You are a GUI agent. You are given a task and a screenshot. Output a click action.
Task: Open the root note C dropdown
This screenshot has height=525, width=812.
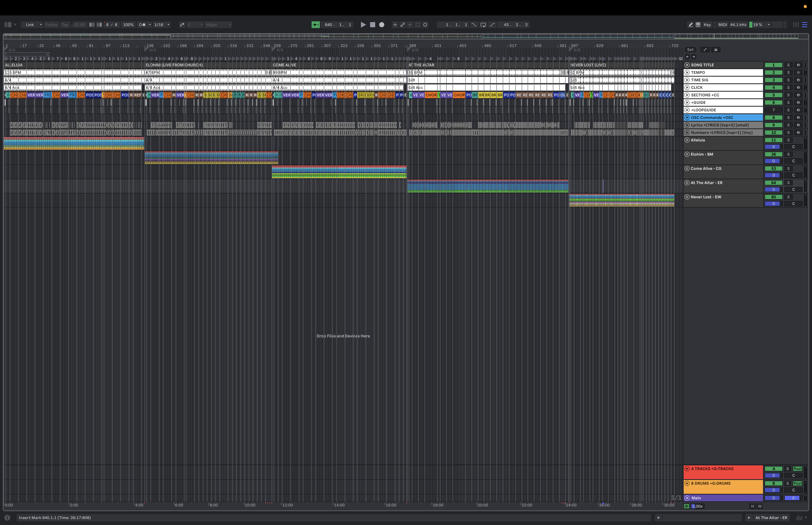pos(195,24)
